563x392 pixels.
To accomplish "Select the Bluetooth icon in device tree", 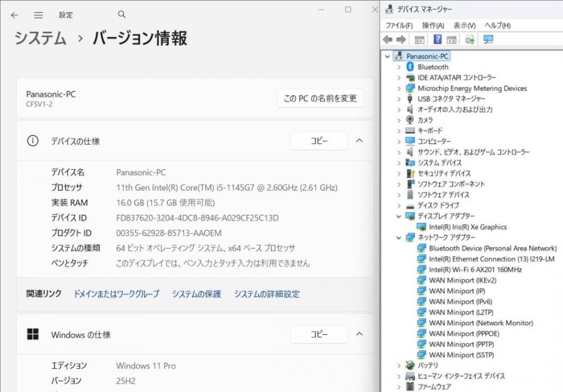I will (x=410, y=67).
